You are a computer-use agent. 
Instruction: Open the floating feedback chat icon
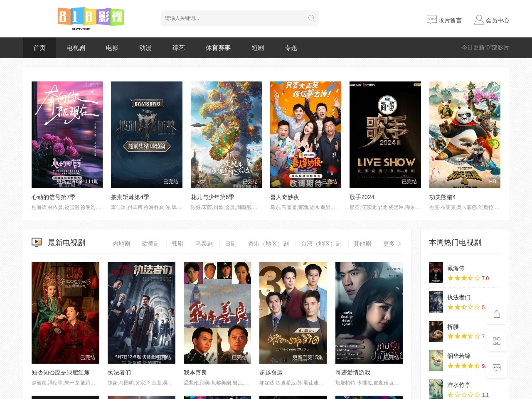[497, 368]
